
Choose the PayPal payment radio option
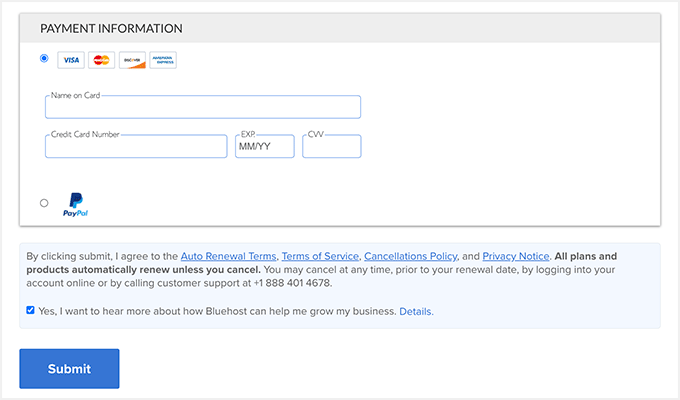point(44,203)
